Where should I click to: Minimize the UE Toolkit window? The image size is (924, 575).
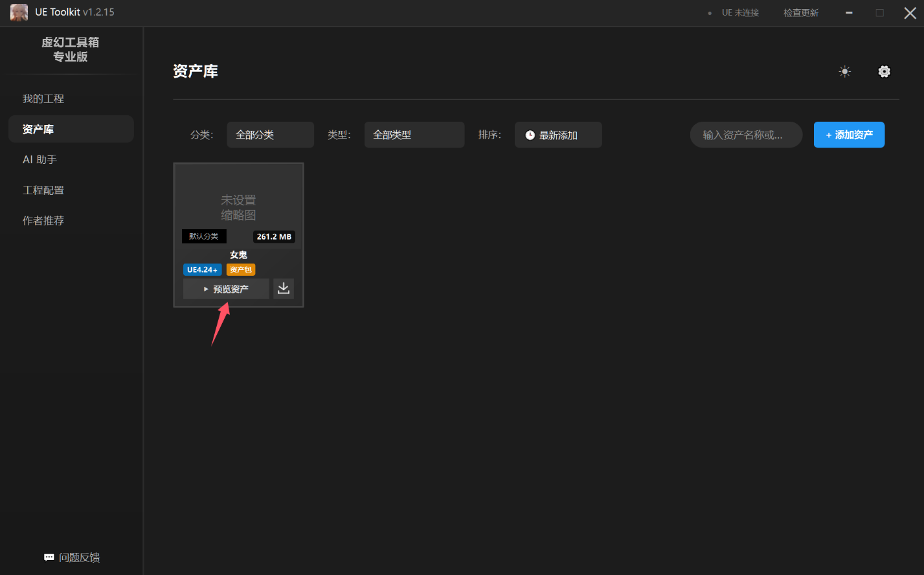849,13
